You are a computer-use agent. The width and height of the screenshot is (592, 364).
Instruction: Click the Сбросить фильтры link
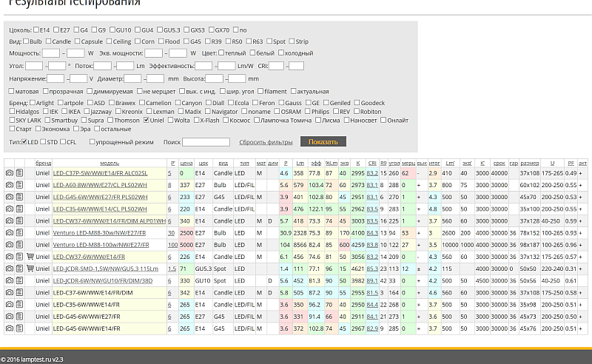[266, 142]
